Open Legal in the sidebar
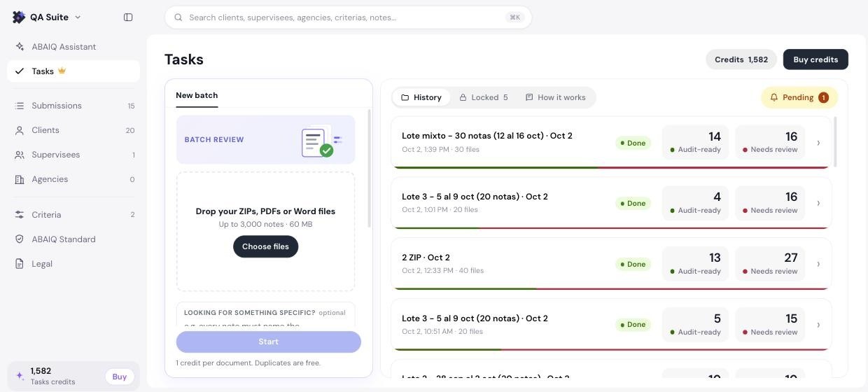This screenshot has width=868, height=392. tap(73, 264)
